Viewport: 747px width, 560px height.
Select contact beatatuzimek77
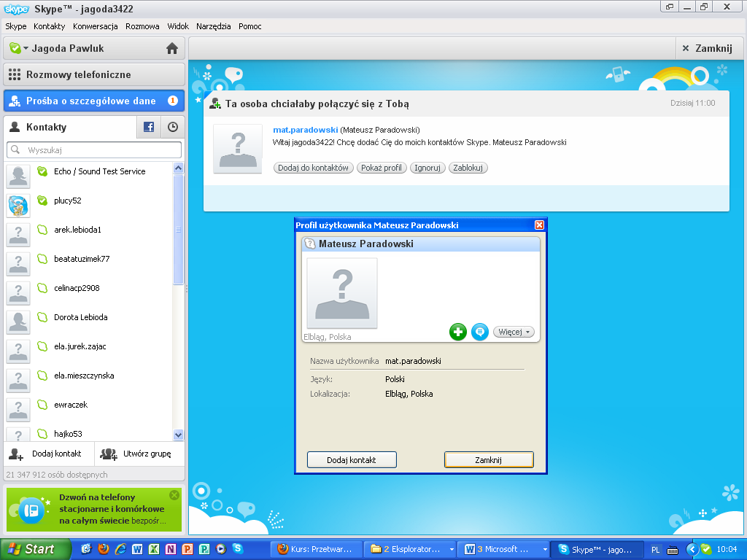point(88,262)
